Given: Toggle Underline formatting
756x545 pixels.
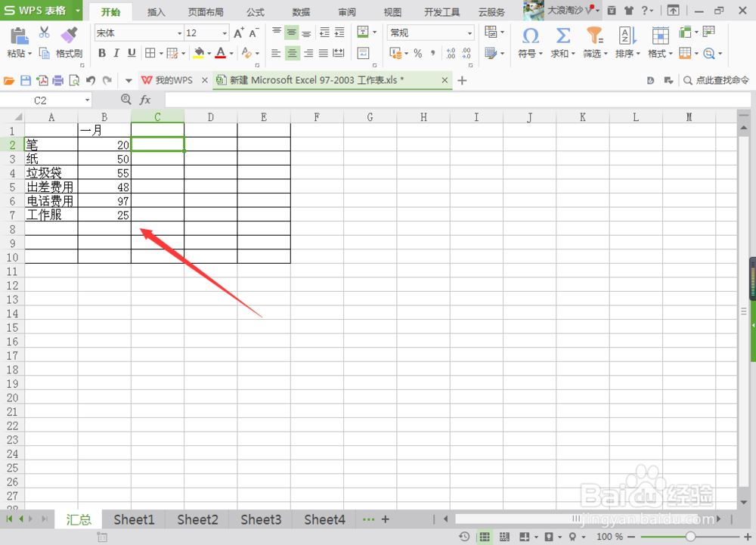Looking at the screenshot, I should pyautogui.click(x=131, y=53).
